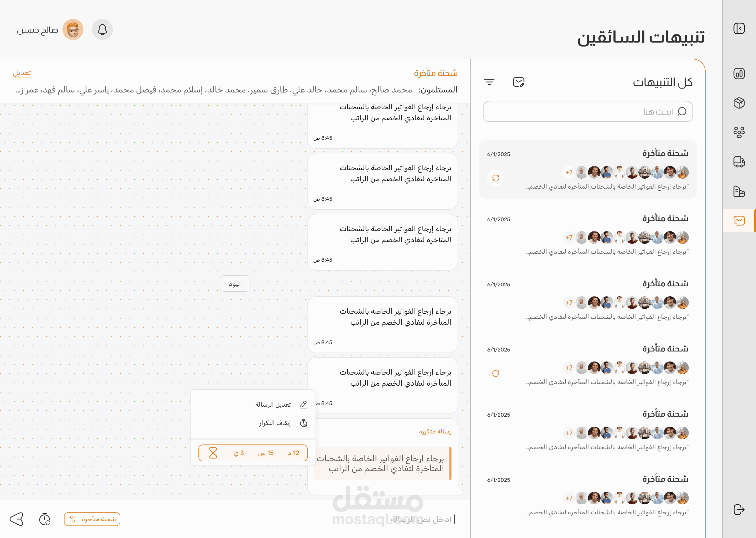756x538 pixels.
Task: Click the schedule repeat timer icon
Action: pos(45,519)
